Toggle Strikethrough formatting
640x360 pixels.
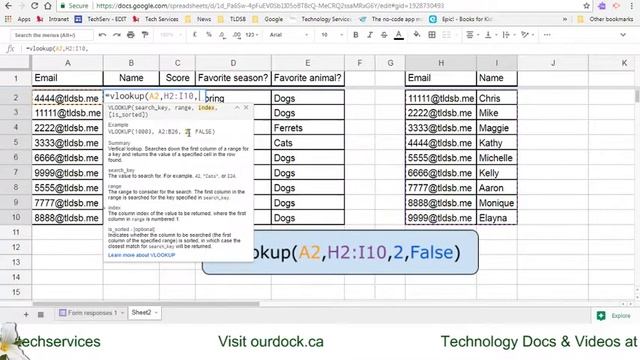[384, 35]
